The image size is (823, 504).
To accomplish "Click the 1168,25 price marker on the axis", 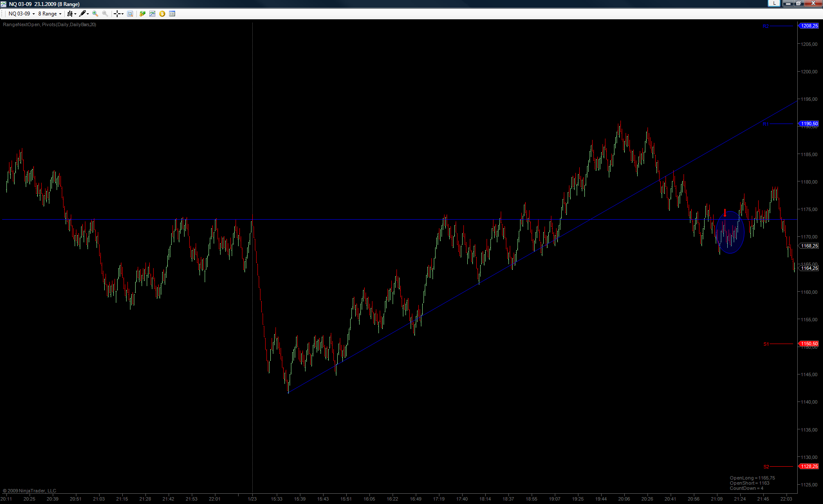I will 809,246.
